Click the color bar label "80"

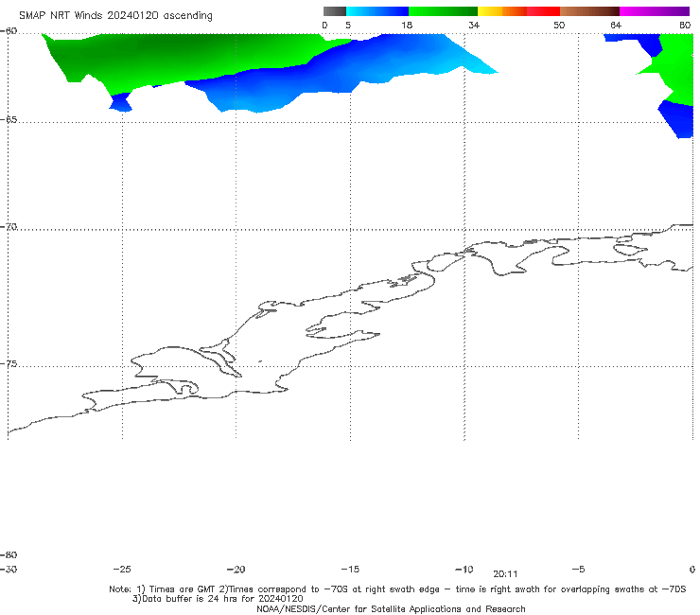click(685, 25)
